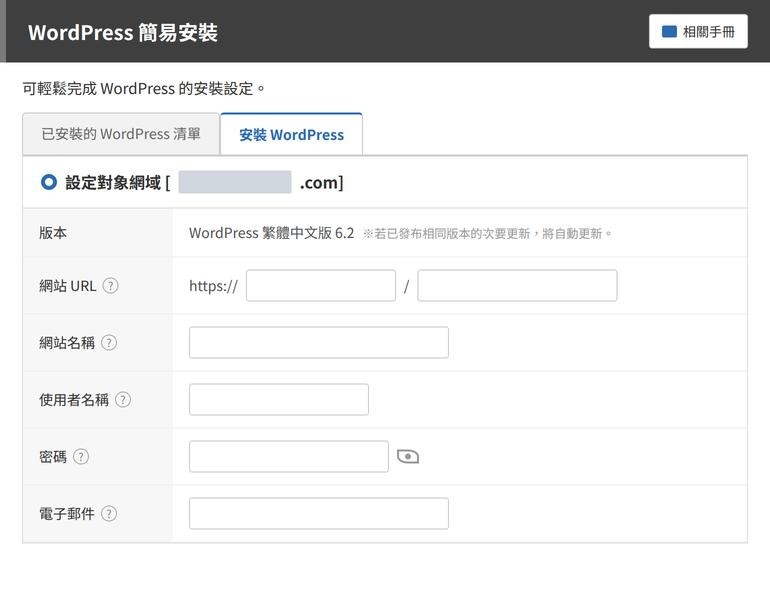
Task: Open help icon next to 電子郵件
Action: [109, 513]
